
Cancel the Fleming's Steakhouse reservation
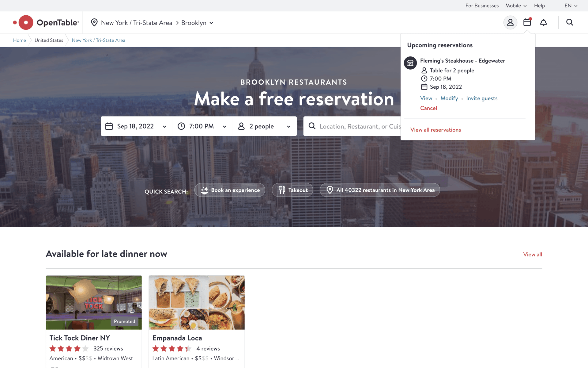pyautogui.click(x=428, y=108)
